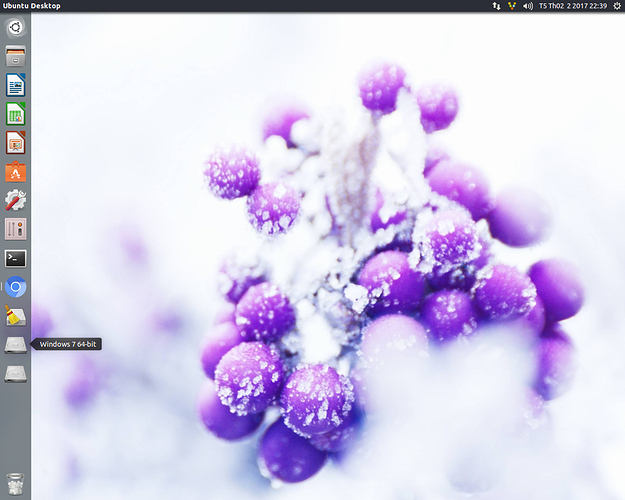This screenshot has height=500, width=625.
Task: Open the Files manager from the launcher
Action: (x=16, y=56)
